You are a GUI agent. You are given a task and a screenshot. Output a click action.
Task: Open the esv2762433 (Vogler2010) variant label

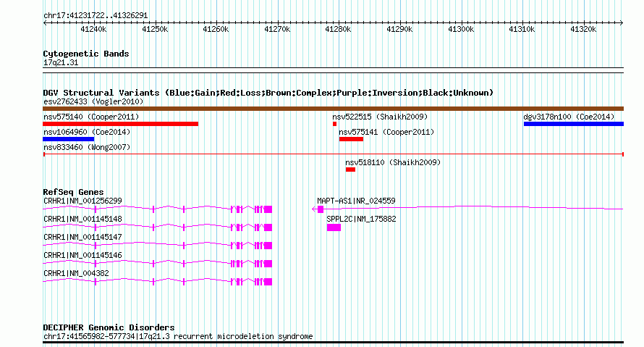[x=93, y=101]
